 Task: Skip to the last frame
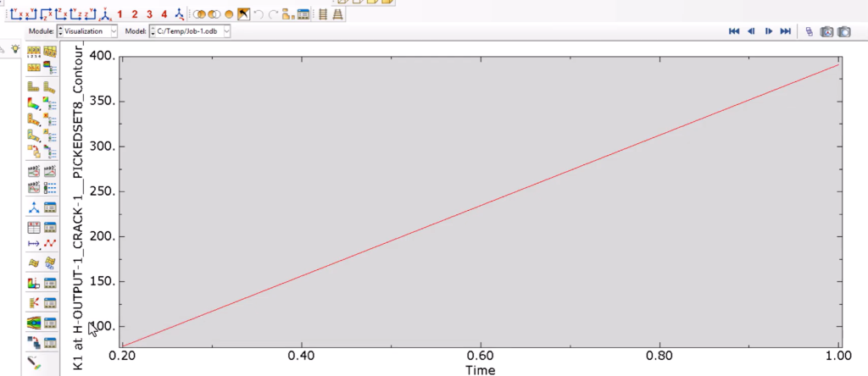tap(785, 31)
